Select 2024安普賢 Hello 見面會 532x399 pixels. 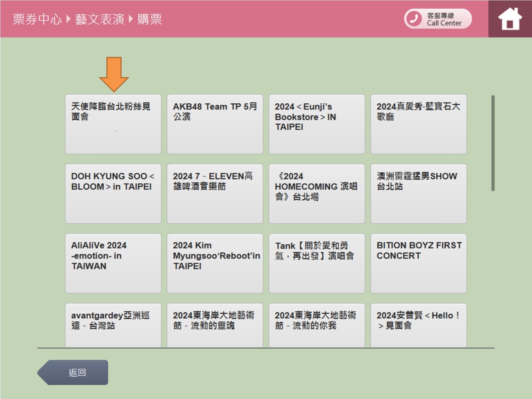(418, 325)
